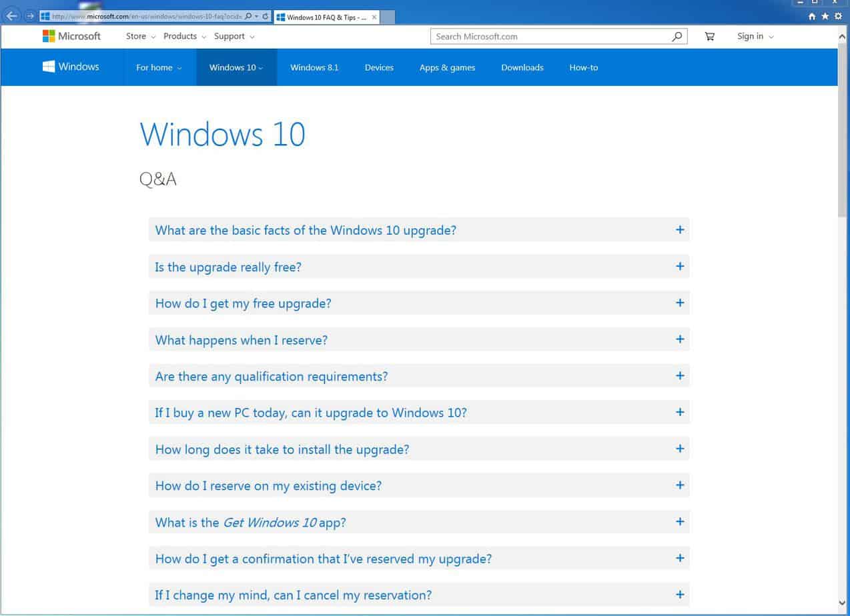This screenshot has width=850, height=616.
Task: Go back with the browser Back arrow
Action: point(12,16)
